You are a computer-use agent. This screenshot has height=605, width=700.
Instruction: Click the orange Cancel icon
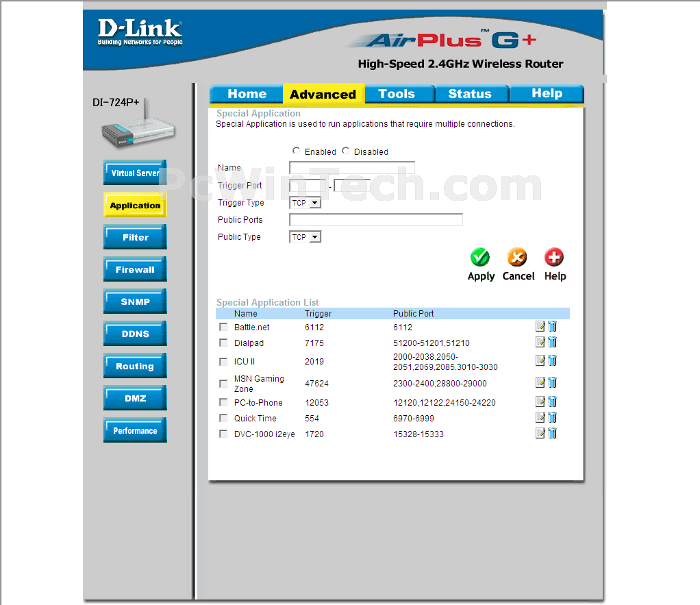[517, 257]
